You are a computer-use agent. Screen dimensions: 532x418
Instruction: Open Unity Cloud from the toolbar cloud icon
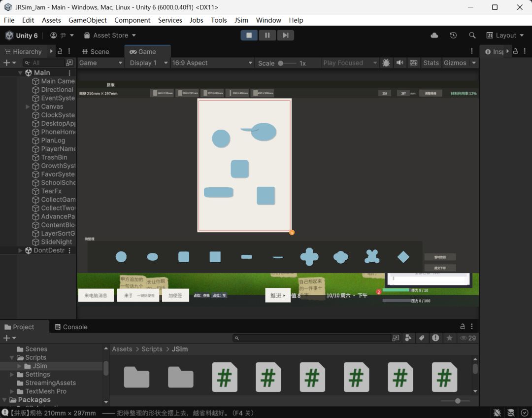coord(434,35)
